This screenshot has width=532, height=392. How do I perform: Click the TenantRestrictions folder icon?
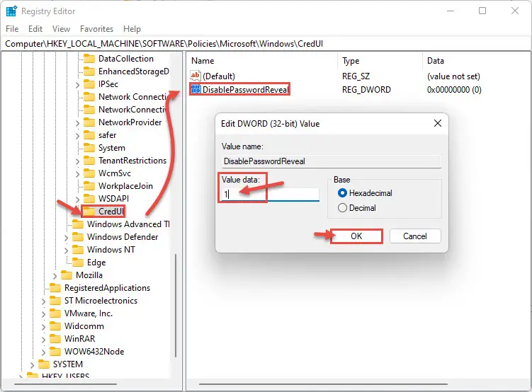pos(89,161)
